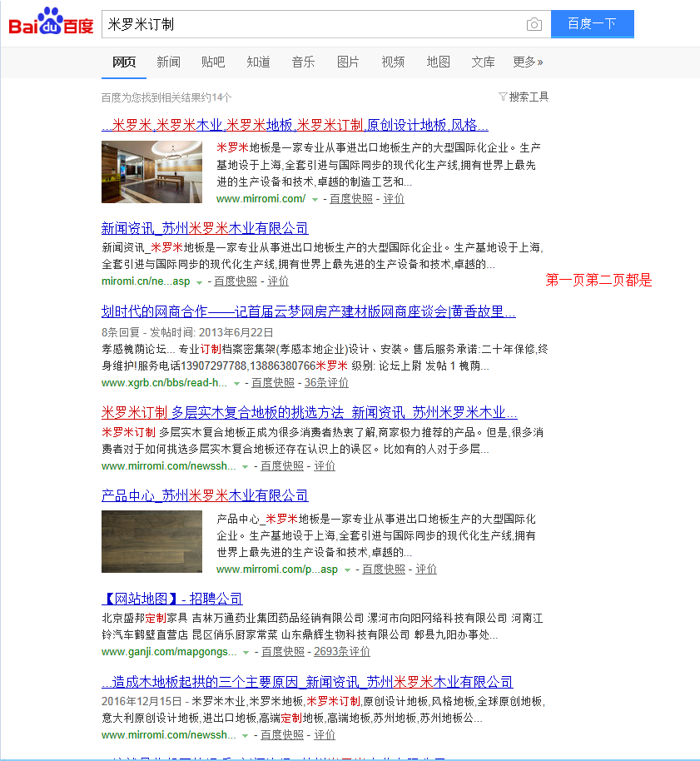Click the 百度一下 search button
The image size is (700, 761).
click(592, 24)
